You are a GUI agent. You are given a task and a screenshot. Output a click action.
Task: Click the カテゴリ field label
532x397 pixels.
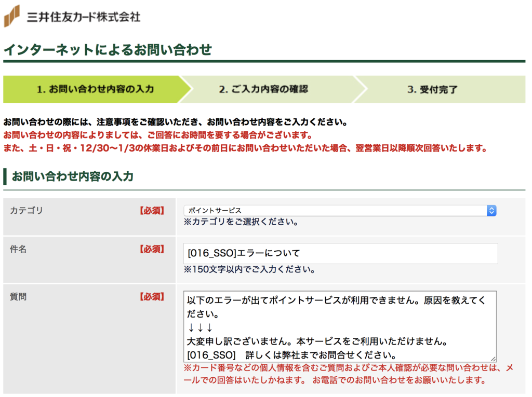(26, 210)
